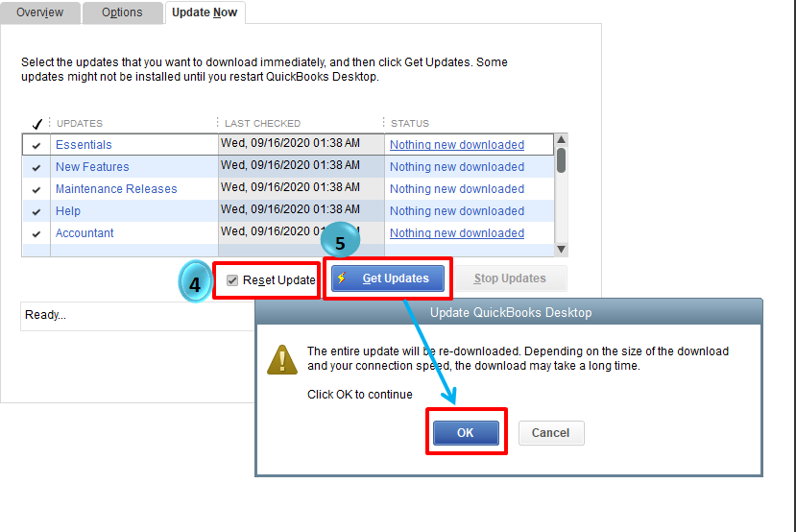Click the scroll up arrow of updates list
This screenshot has width=796, height=532.
[561, 139]
